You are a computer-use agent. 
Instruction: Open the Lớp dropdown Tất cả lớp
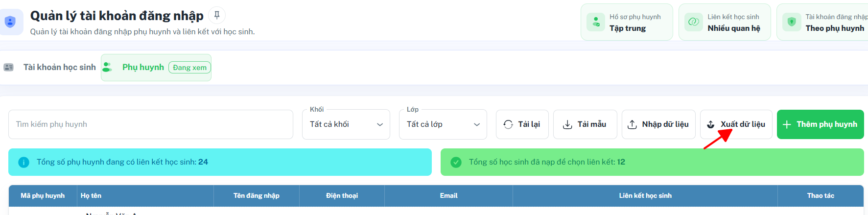click(x=443, y=124)
